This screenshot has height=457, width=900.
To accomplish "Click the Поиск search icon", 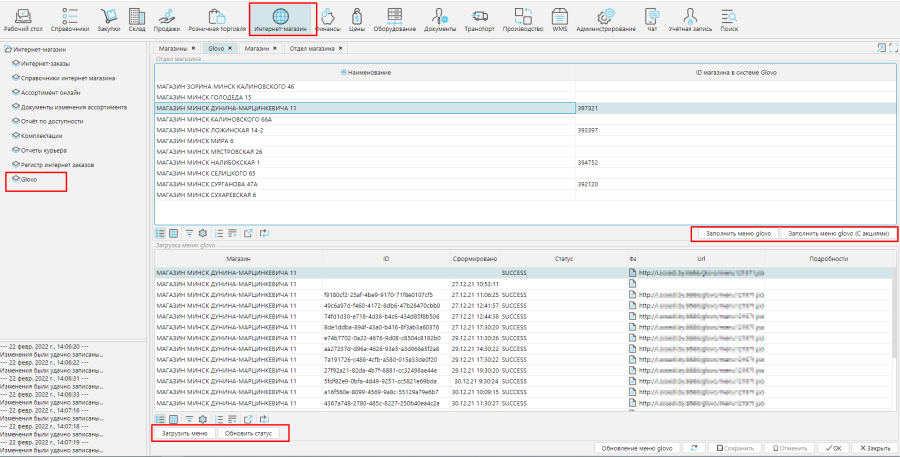I will [x=729, y=21].
